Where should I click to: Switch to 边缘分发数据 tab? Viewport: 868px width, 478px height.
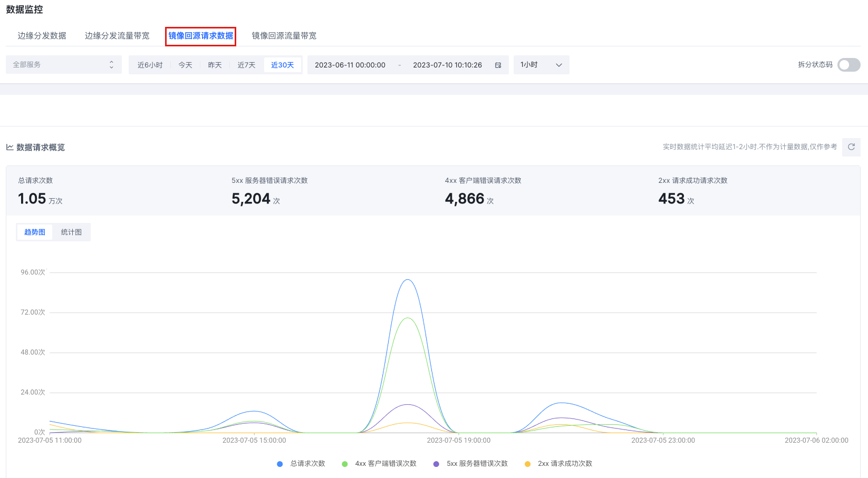pyautogui.click(x=42, y=36)
